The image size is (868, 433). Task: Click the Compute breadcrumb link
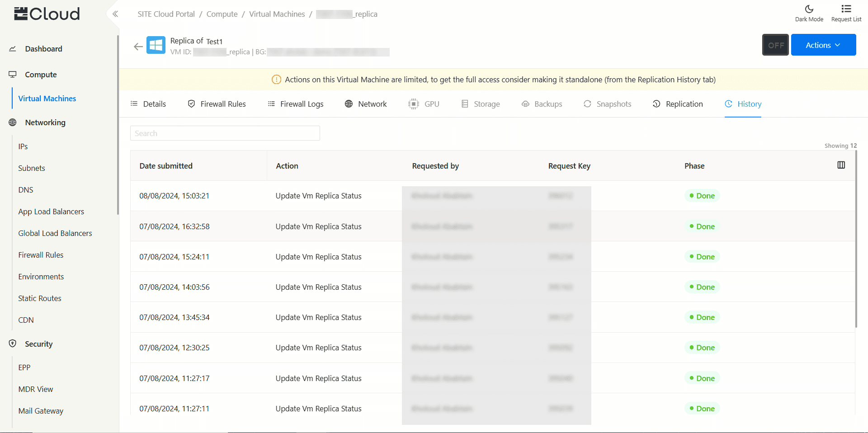222,14
